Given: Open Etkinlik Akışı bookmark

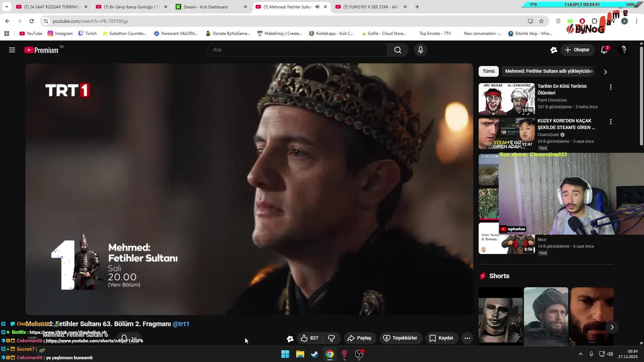Looking at the screenshot, I should click(530, 34).
